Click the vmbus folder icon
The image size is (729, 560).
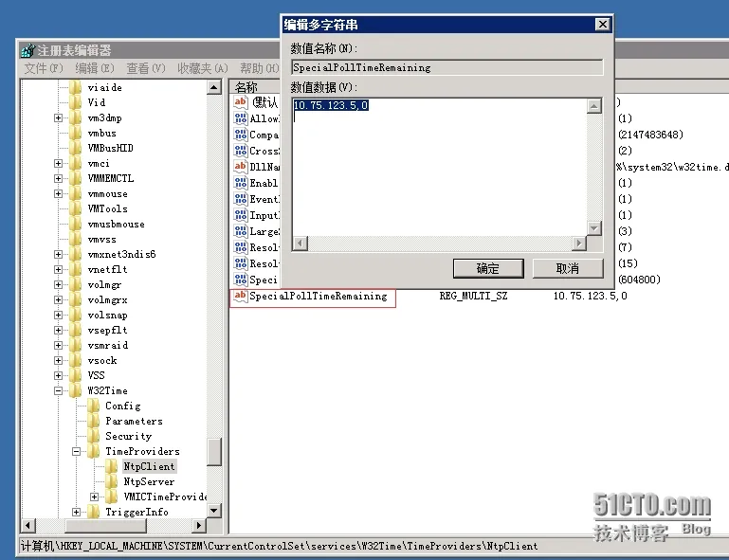pyautogui.click(x=76, y=133)
